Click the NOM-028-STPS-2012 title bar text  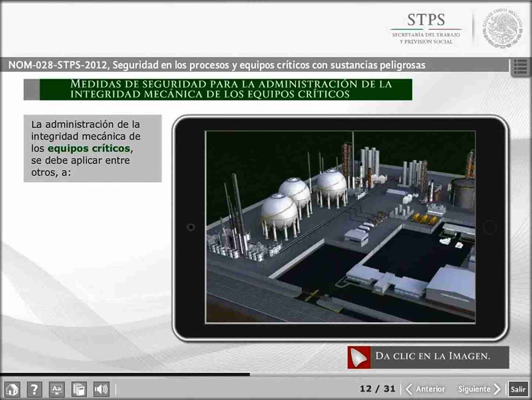pos(216,65)
